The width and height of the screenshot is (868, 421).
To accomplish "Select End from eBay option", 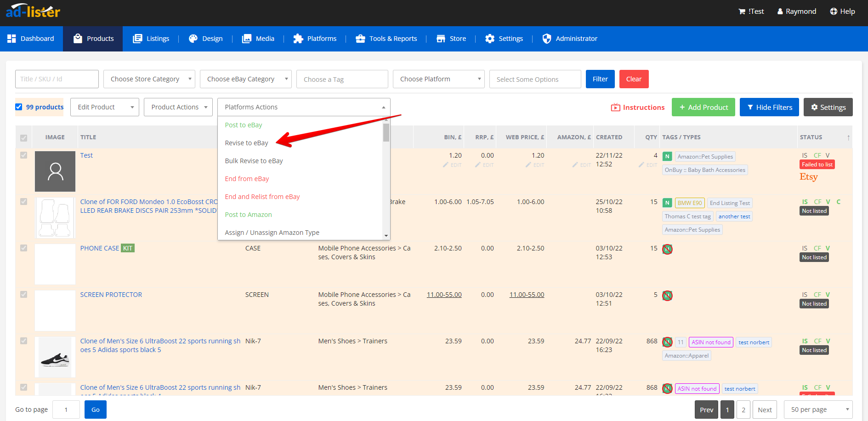I will (300, 179).
